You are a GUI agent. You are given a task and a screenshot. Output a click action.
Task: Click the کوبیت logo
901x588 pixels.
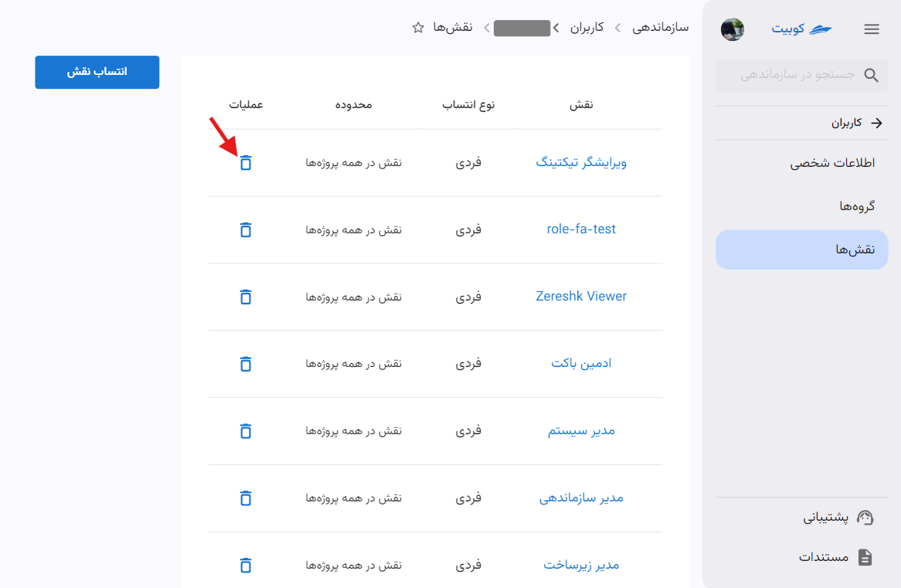click(801, 29)
